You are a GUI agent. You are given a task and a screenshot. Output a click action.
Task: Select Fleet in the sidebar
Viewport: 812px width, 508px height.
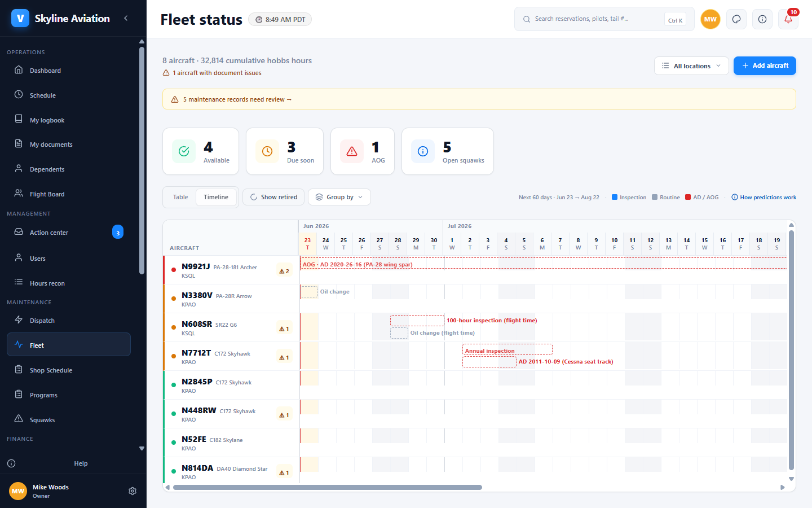69,345
